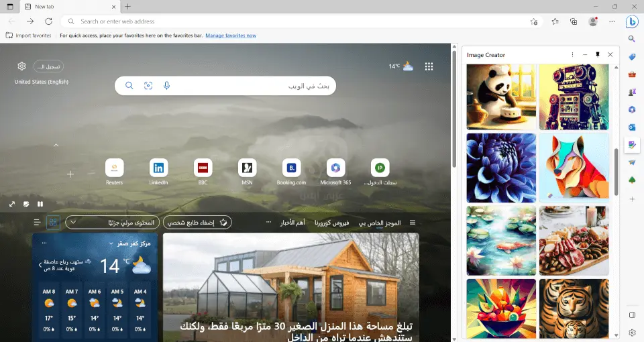Select the panda baking thumbnail

tap(501, 97)
